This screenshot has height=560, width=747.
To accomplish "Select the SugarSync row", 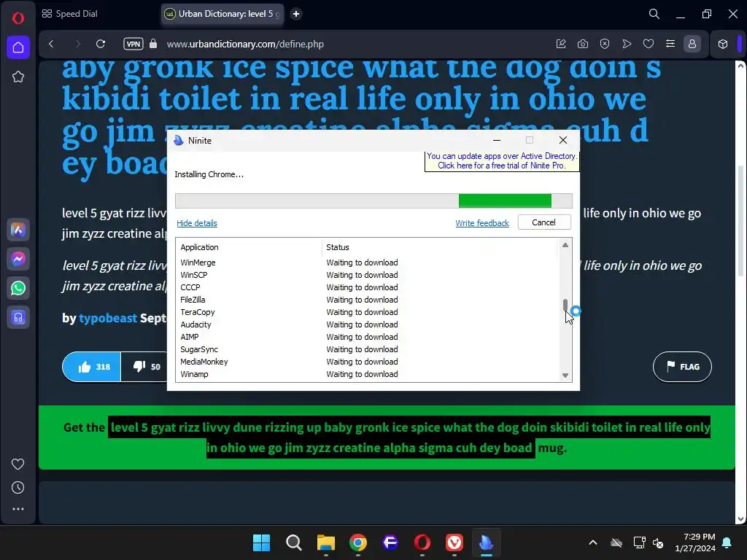I will [367, 349].
